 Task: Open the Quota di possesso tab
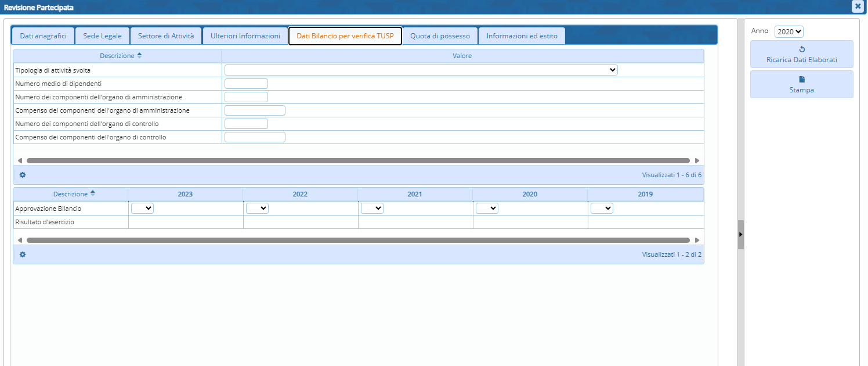pyautogui.click(x=440, y=36)
